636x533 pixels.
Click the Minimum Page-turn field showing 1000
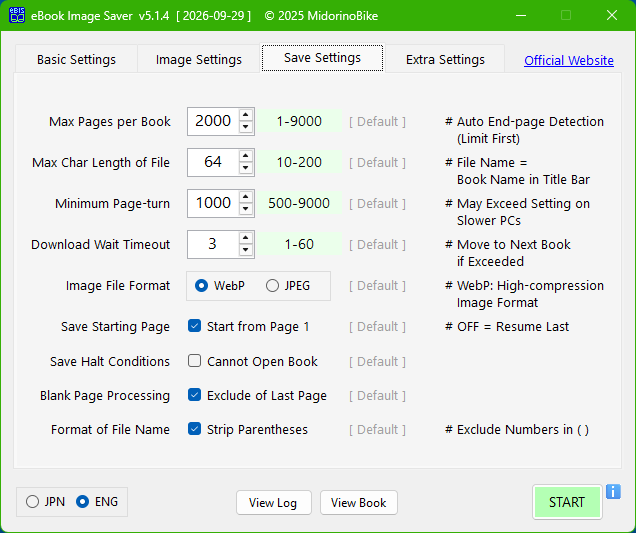coord(213,203)
